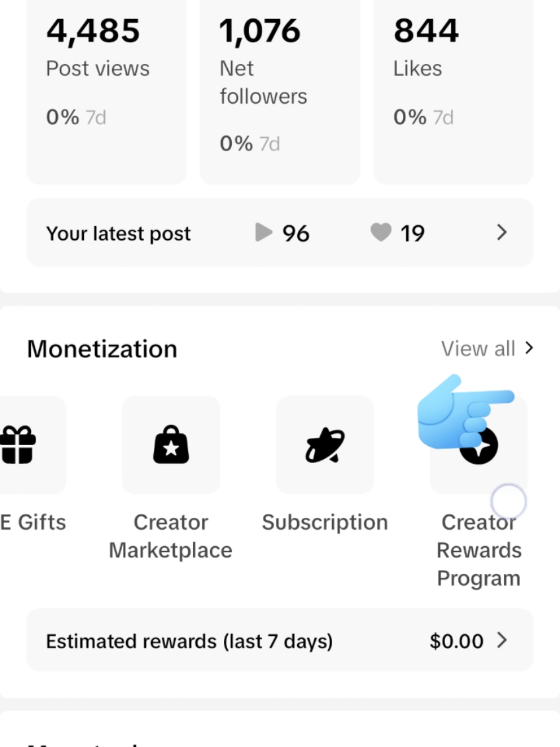Viewport: 560px width, 747px height.
Task: Tap the blue pointing hand overlay
Action: click(466, 413)
